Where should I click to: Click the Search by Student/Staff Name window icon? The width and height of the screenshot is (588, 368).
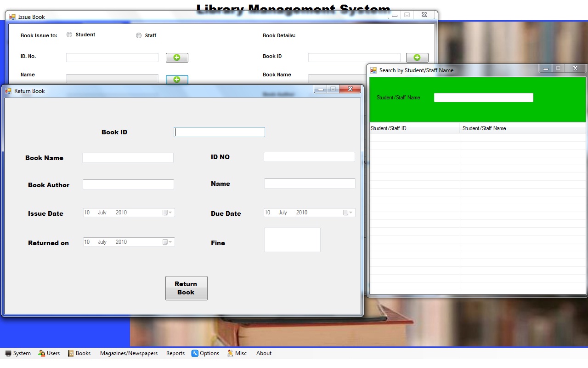click(x=373, y=70)
